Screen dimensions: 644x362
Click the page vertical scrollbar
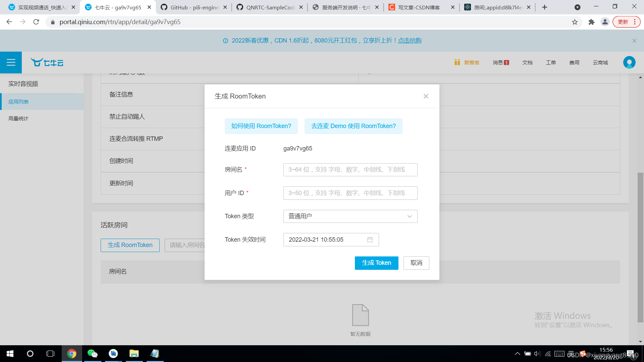pos(640,248)
